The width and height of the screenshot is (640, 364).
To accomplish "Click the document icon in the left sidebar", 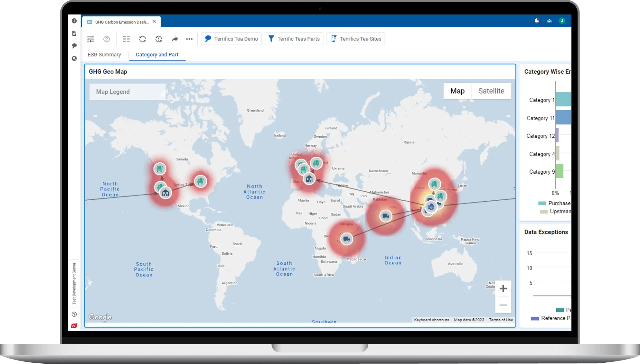I will click(x=74, y=33).
